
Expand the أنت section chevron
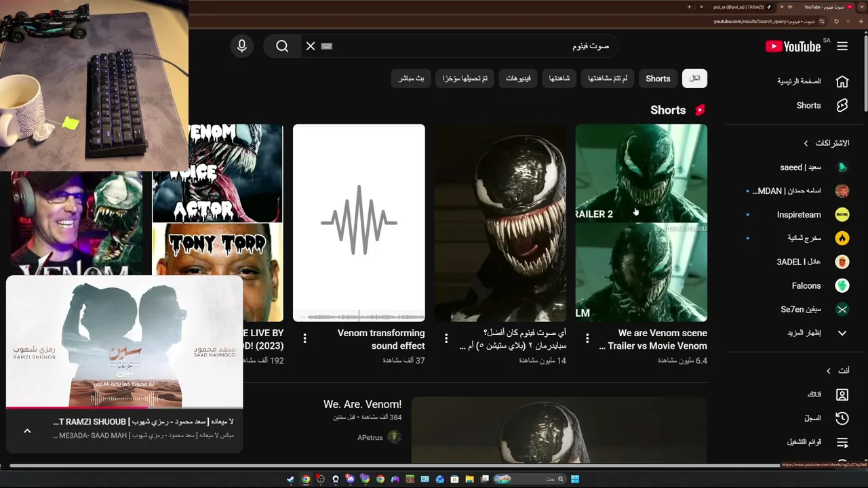pyautogui.click(x=828, y=371)
